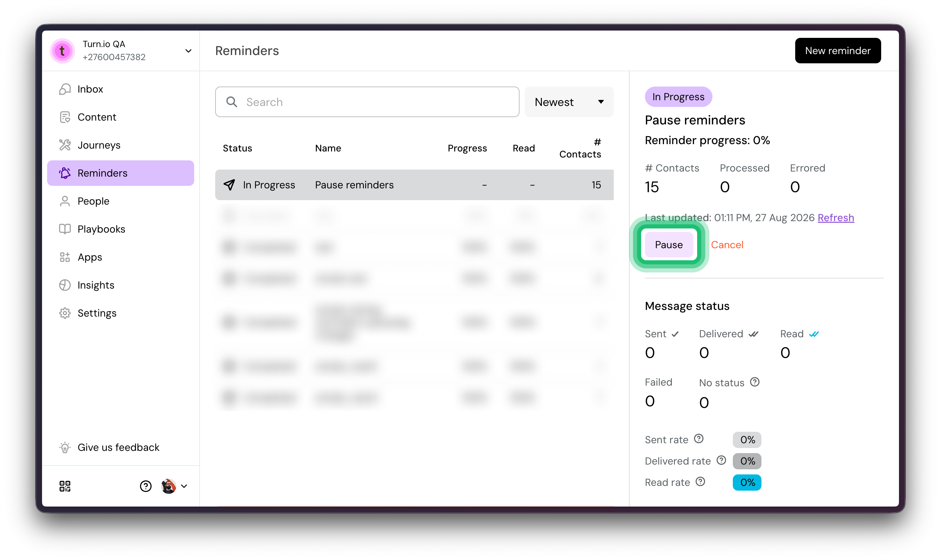Expand the user profile menu chevron
Image resolution: width=941 pixels, height=560 pixels.
[184, 486]
